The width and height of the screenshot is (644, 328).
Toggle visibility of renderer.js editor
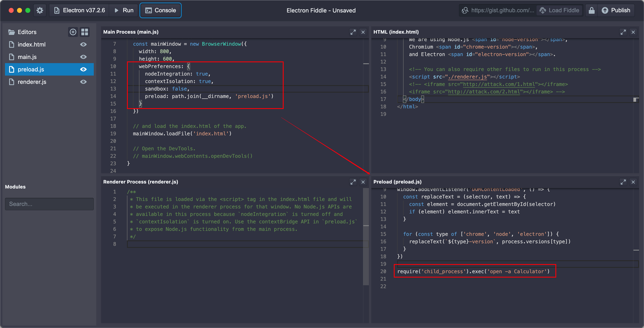83,82
